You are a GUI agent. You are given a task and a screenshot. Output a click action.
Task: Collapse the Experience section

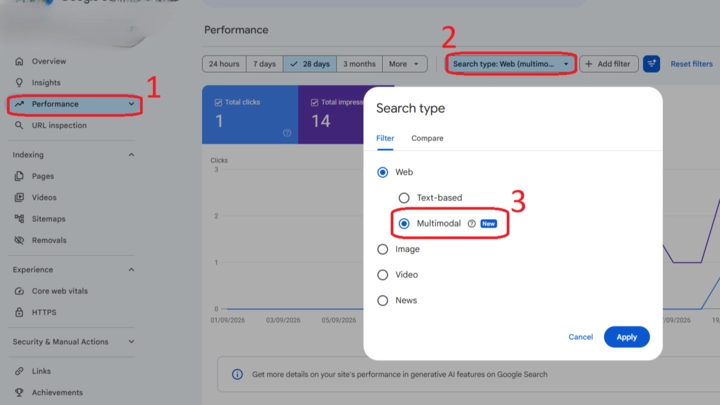[x=131, y=270]
